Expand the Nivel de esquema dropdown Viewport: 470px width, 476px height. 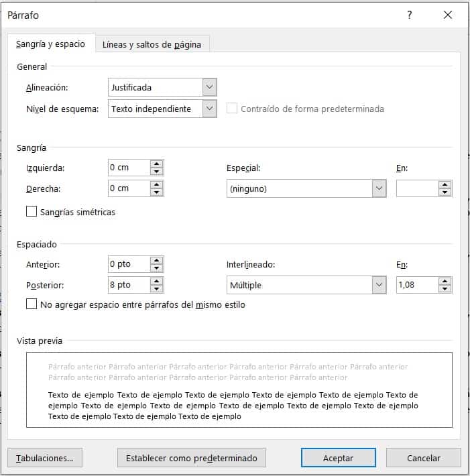209,109
